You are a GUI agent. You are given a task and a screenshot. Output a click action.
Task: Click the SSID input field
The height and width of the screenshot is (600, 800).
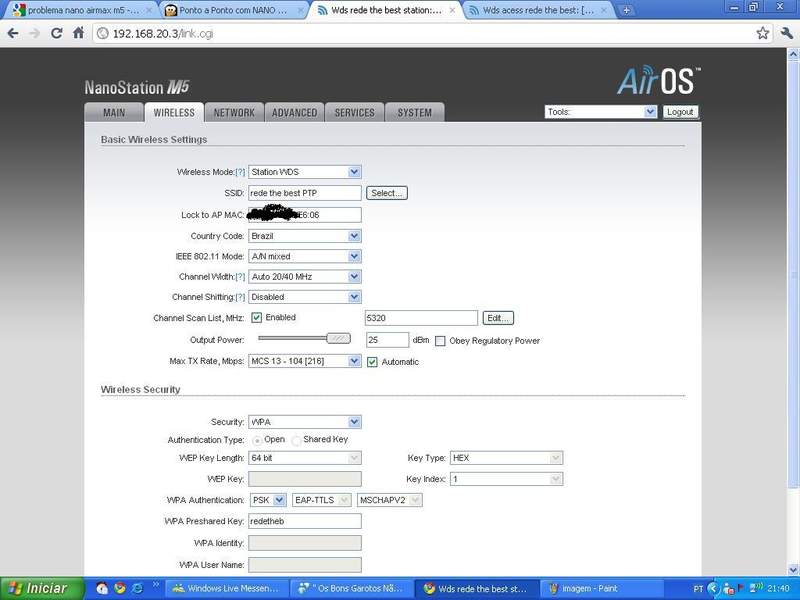[305, 193]
